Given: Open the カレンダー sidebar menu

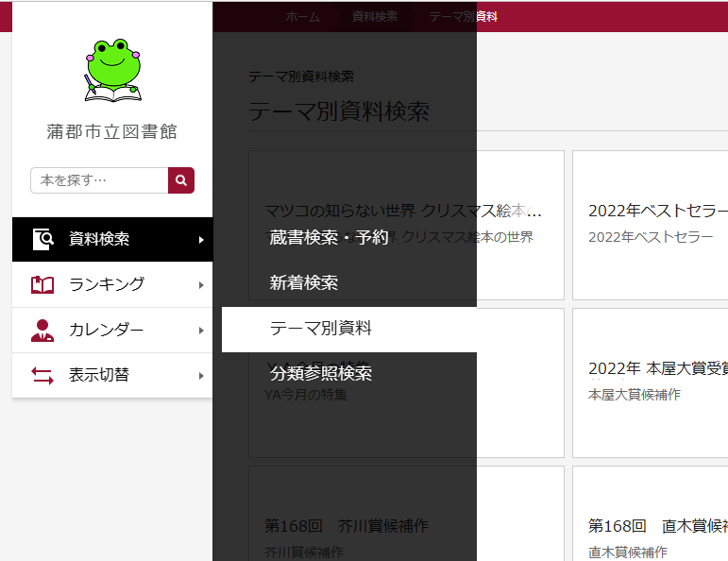Looking at the screenshot, I should point(112,331).
